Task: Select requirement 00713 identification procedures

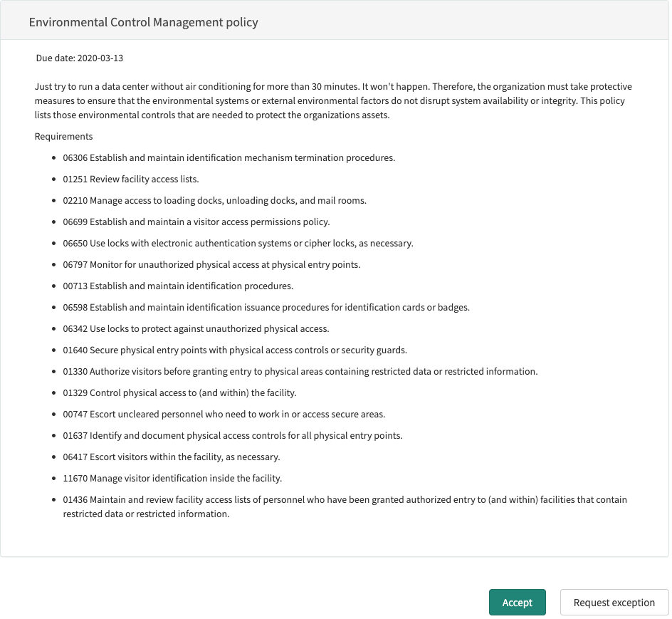Action: tap(178, 286)
